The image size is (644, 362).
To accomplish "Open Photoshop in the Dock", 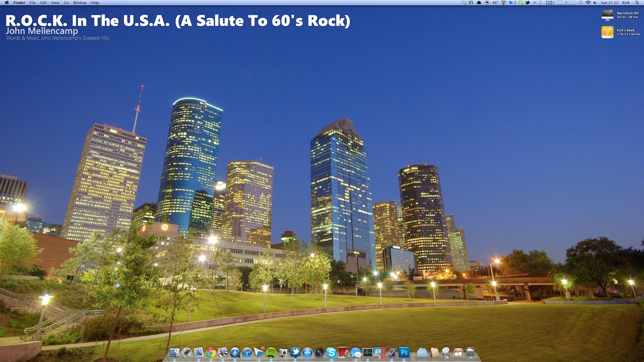I will point(404,353).
